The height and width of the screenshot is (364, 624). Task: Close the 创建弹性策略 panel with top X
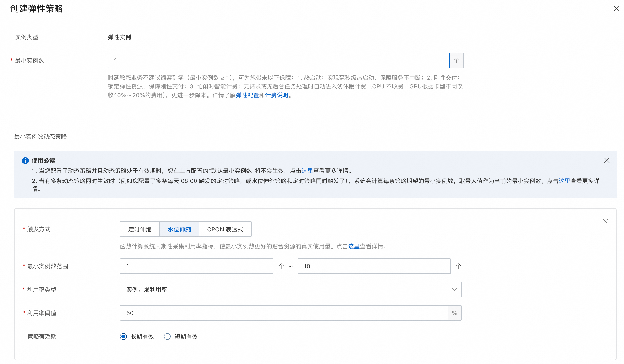click(616, 9)
